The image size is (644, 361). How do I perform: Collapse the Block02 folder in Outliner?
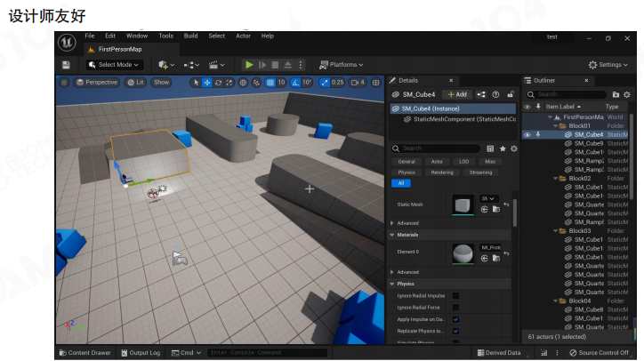click(554, 178)
